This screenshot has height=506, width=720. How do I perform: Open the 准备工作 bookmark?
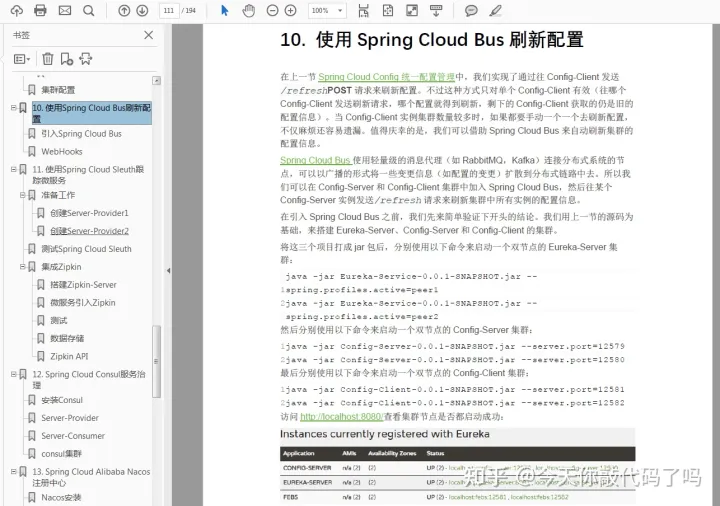click(x=58, y=195)
